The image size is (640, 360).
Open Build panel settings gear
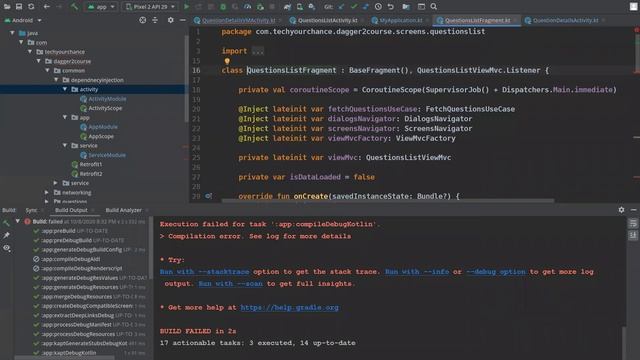[621, 209]
